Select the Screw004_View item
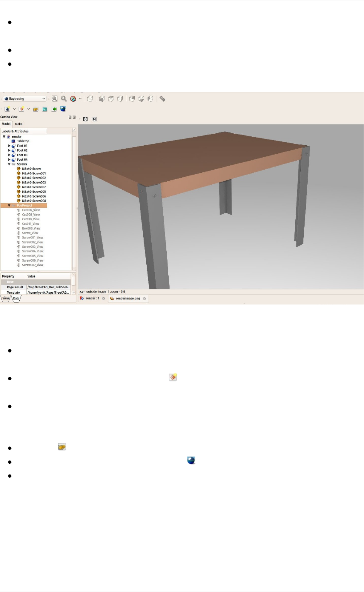 click(x=33, y=251)
